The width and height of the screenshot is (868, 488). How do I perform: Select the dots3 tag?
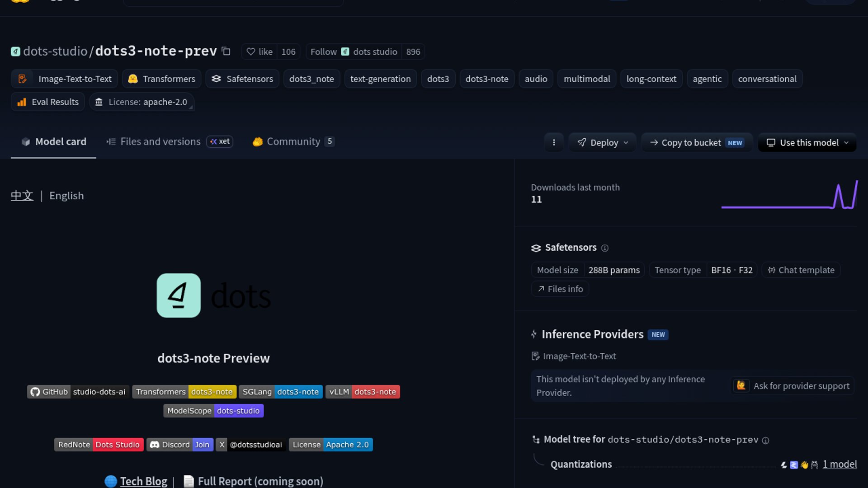click(438, 79)
